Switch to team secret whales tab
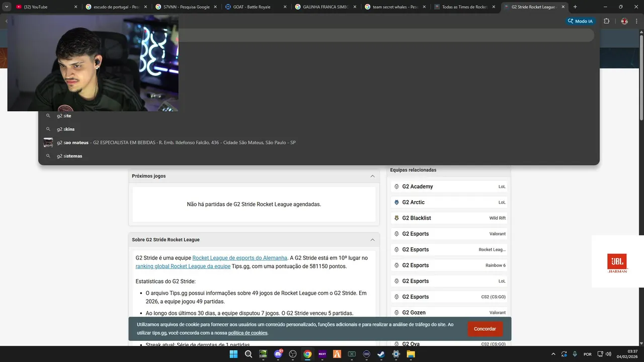 pos(395,7)
